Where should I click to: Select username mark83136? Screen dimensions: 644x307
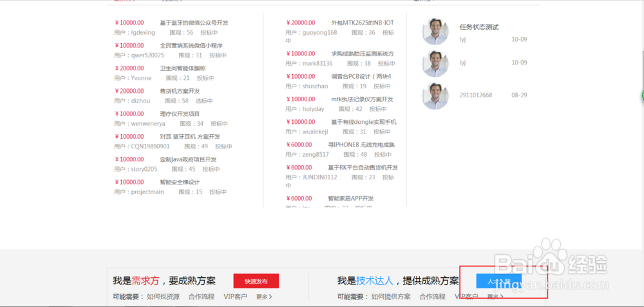(317, 63)
